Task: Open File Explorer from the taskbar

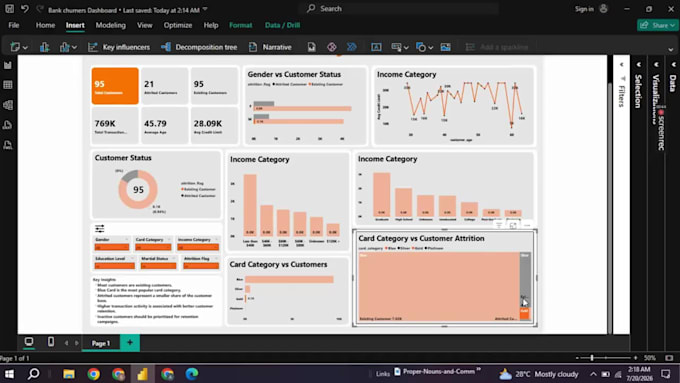Action: (x=69, y=374)
